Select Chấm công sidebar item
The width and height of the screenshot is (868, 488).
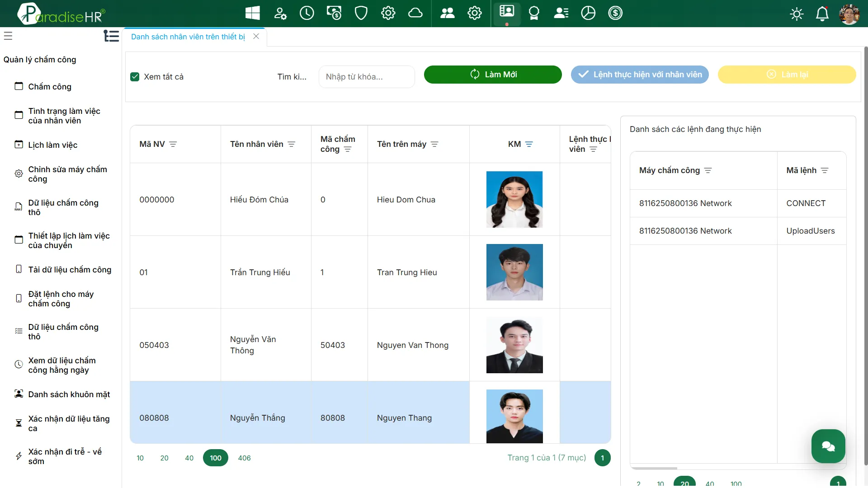50,87
